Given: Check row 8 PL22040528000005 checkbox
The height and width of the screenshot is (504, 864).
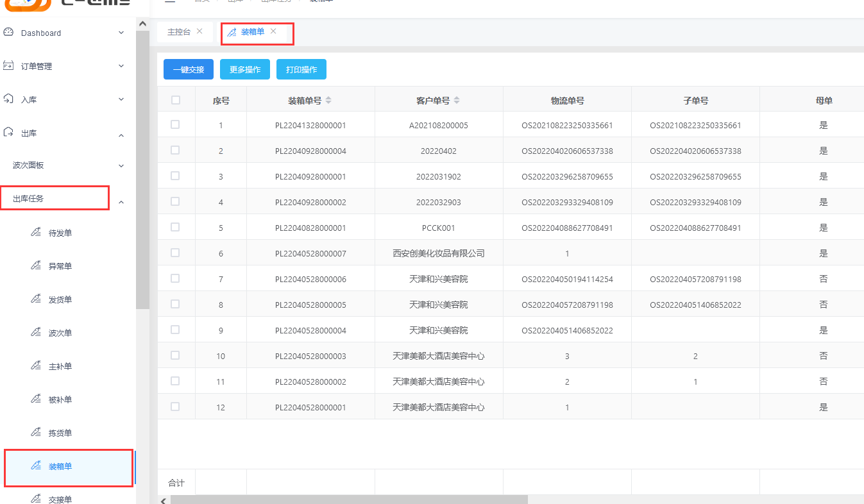Looking at the screenshot, I should point(175,304).
